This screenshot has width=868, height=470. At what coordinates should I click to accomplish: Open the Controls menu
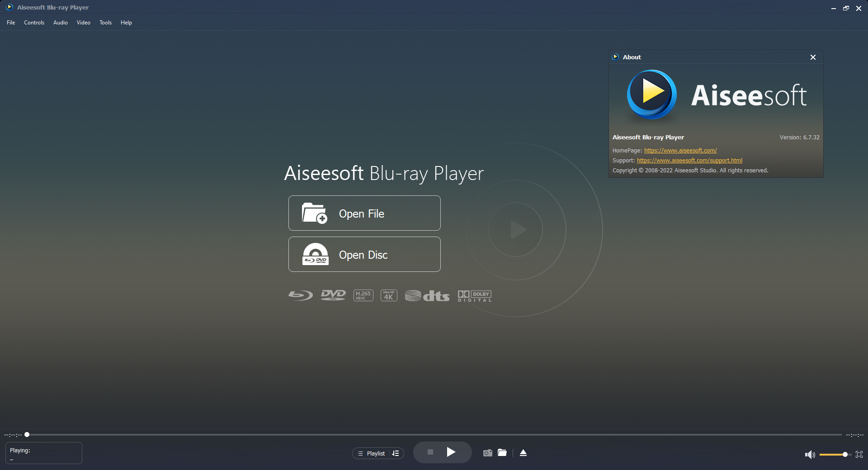(34, 23)
